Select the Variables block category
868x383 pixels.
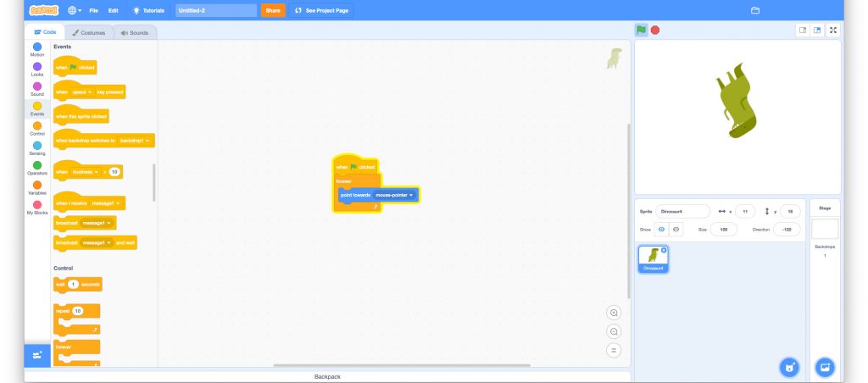coord(37,187)
